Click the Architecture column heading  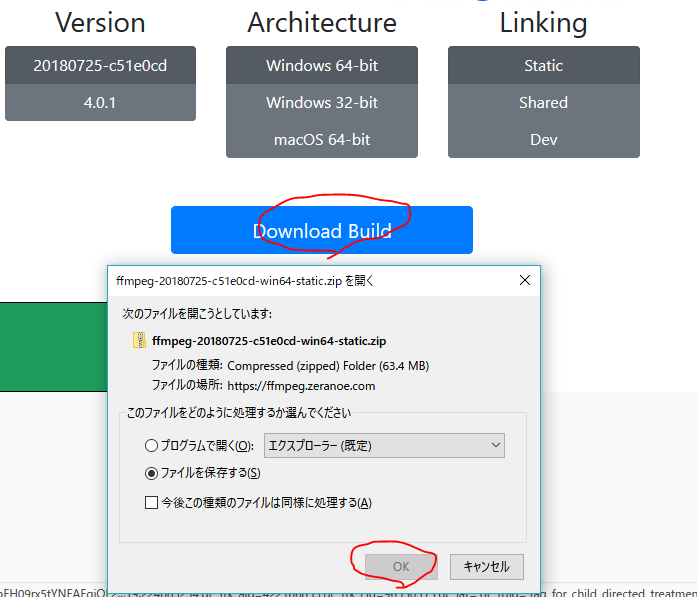click(322, 22)
